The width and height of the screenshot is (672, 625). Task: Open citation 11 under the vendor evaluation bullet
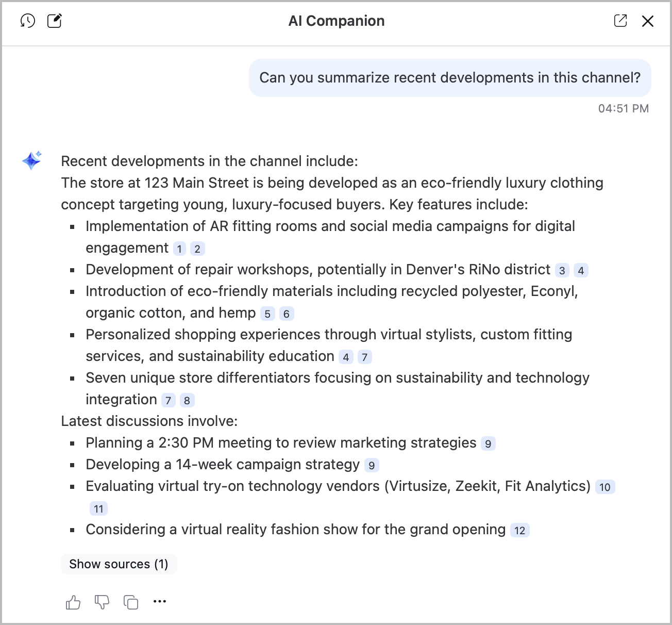[x=98, y=508]
